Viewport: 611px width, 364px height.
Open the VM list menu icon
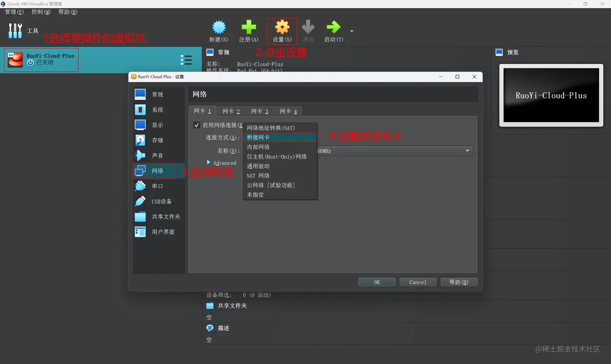[x=186, y=60]
